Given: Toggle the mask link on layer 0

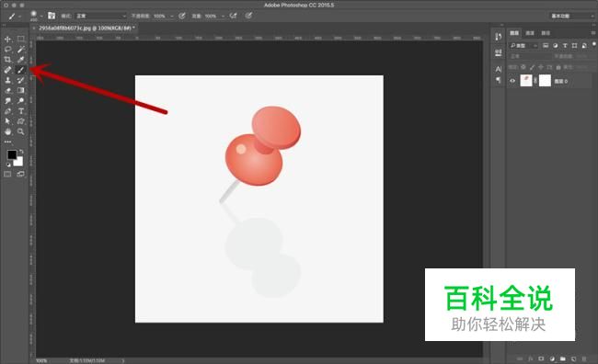Looking at the screenshot, I should (x=535, y=81).
